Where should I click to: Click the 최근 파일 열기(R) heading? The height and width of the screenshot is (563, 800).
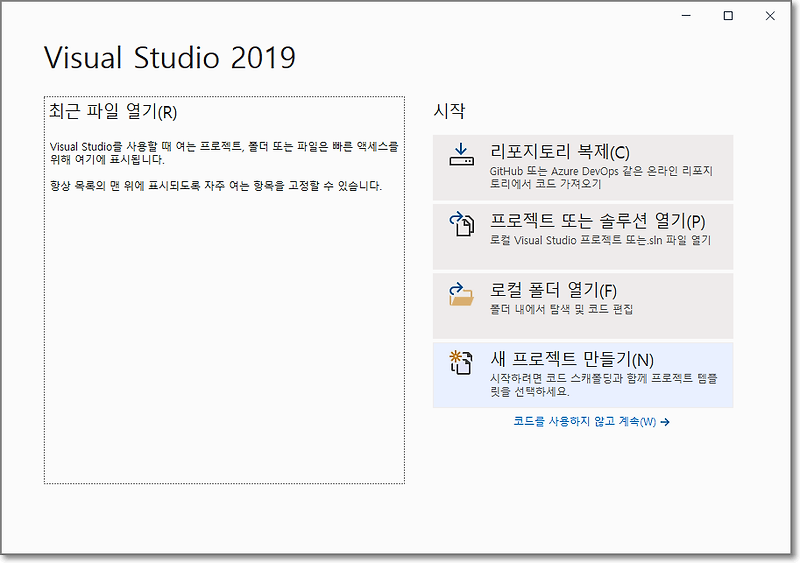[113, 111]
